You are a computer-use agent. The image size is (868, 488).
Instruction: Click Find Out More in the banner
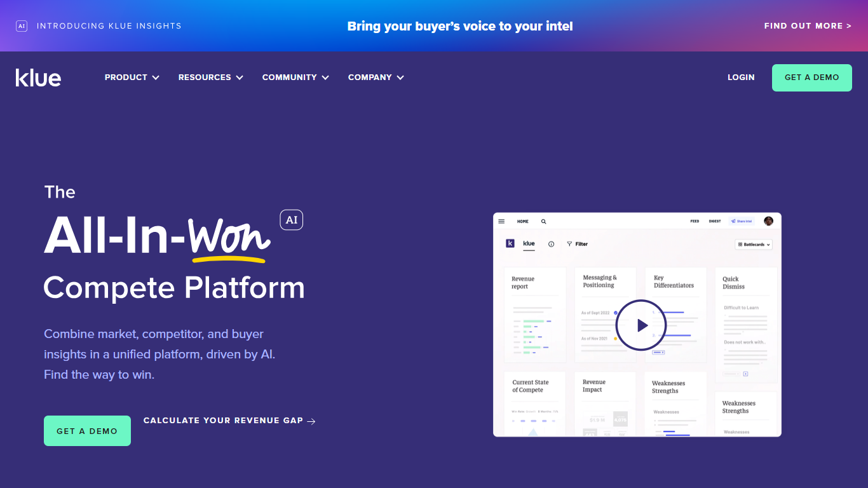808,26
